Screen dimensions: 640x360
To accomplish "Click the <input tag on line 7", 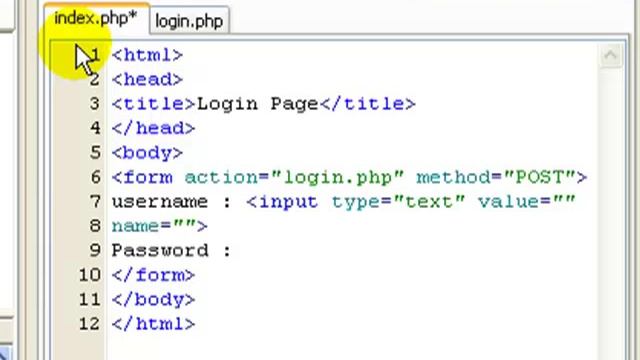I will coord(282,202).
